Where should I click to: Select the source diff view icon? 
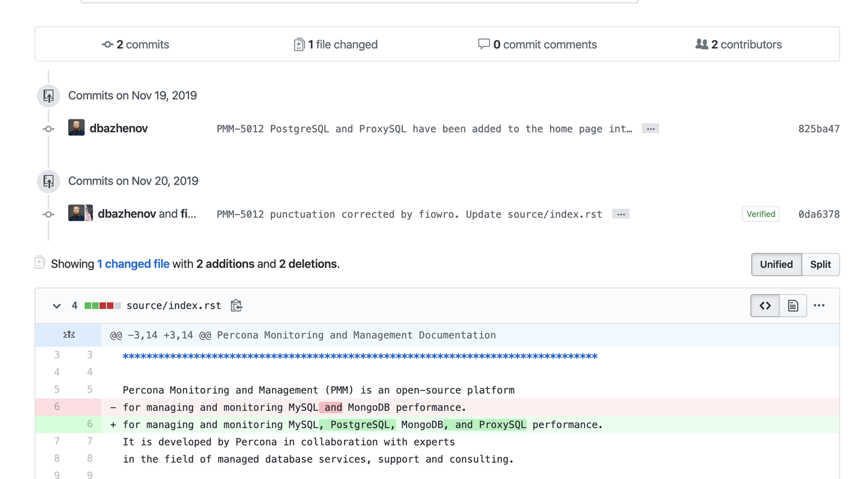[x=764, y=305]
